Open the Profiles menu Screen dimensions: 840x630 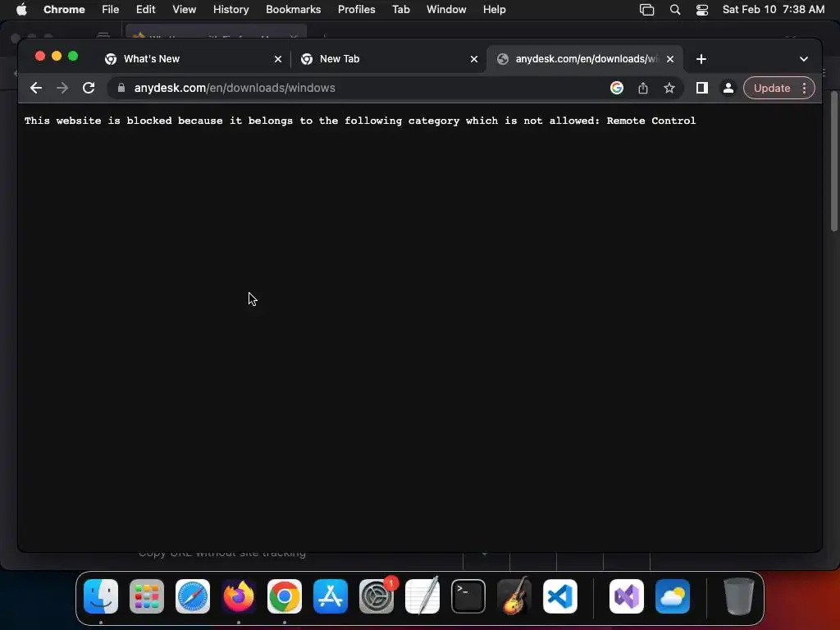coord(356,9)
